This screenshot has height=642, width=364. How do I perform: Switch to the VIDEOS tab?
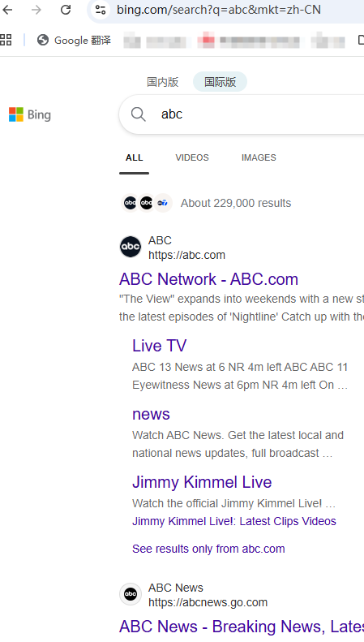(x=192, y=157)
